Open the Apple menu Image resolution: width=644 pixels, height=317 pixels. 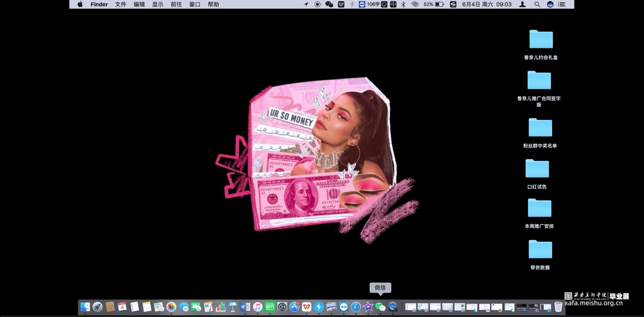click(x=80, y=4)
